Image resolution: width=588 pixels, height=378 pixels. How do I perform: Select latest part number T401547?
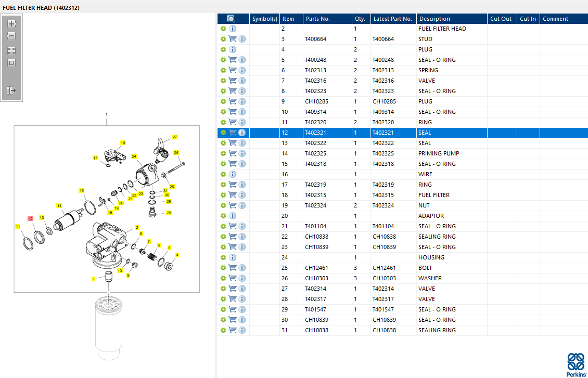pyautogui.click(x=384, y=309)
